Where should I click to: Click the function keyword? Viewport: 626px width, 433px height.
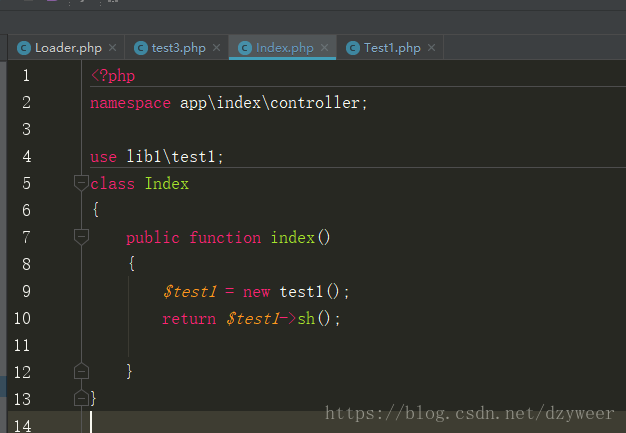pyautogui.click(x=225, y=238)
